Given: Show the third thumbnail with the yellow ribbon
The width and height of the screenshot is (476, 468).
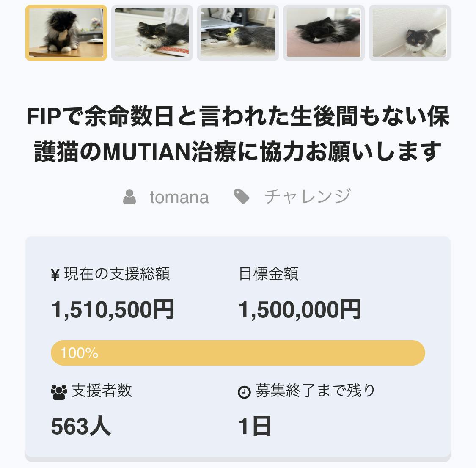Looking at the screenshot, I should click(x=238, y=33).
